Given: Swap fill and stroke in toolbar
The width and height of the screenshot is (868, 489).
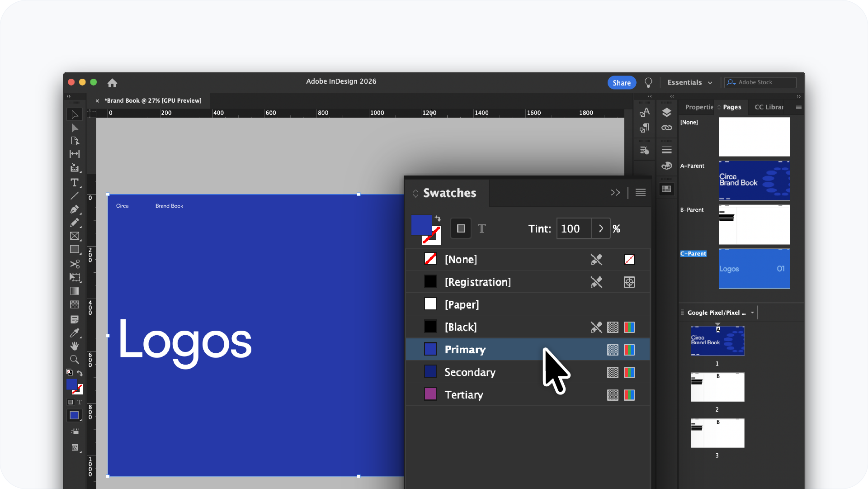Looking at the screenshot, I should click(x=80, y=373).
